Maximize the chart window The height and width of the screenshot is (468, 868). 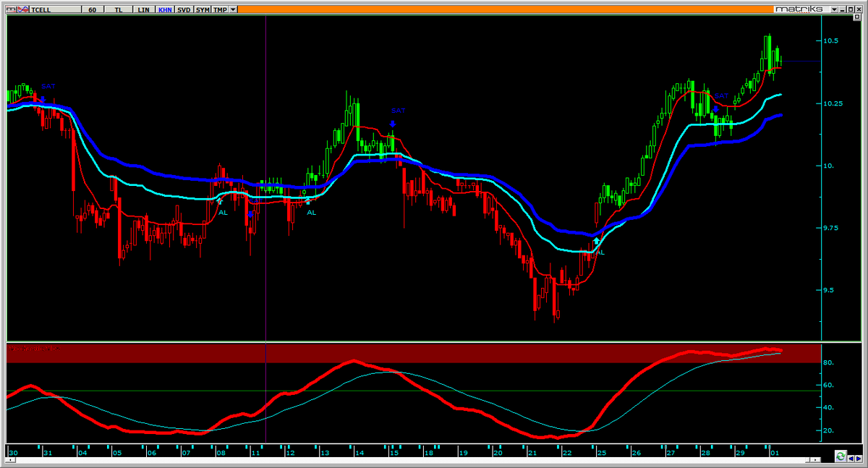(x=851, y=9)
